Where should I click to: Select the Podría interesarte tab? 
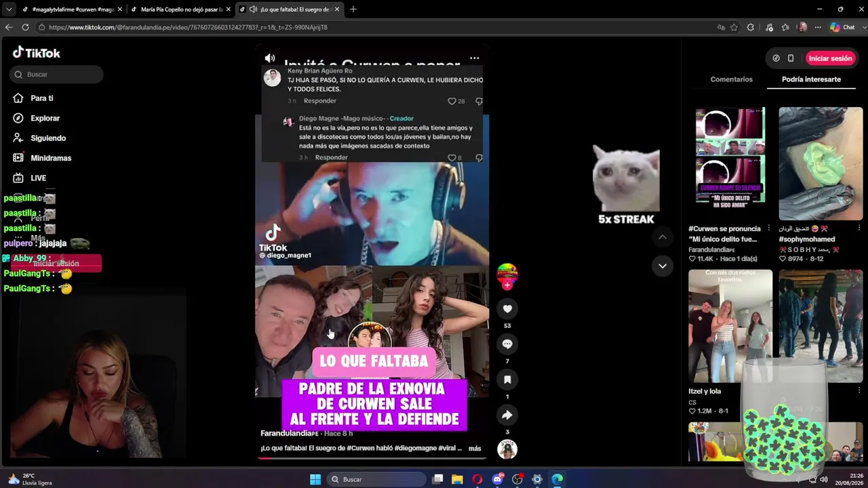click(811, 79)
